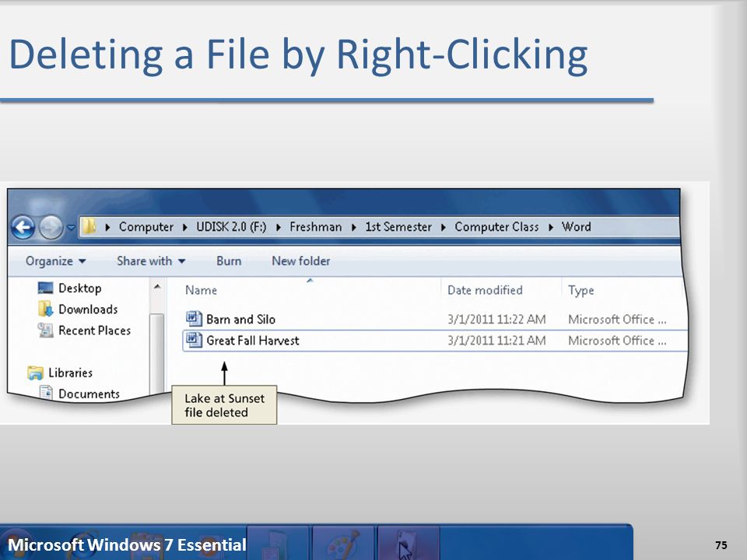Select UDISK 2.0 (F:) breadcrumb
The image size is (747, 560).
point(232,227)
